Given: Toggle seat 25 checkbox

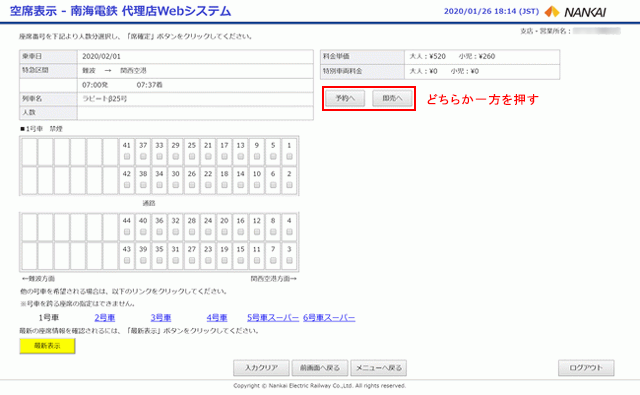Looking at the screenshot, I should (x=192, y=157).
